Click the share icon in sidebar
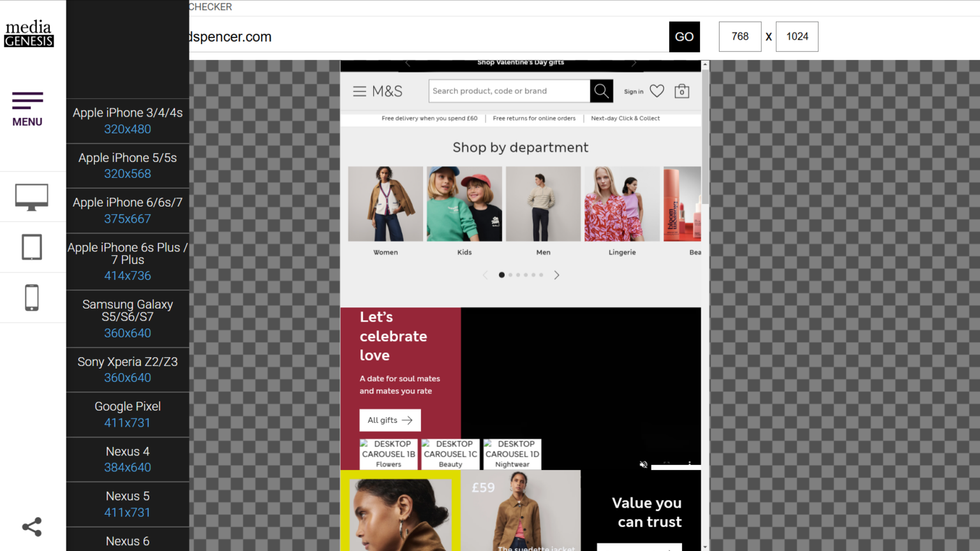 pyautogui.click(x=32, y=527)
